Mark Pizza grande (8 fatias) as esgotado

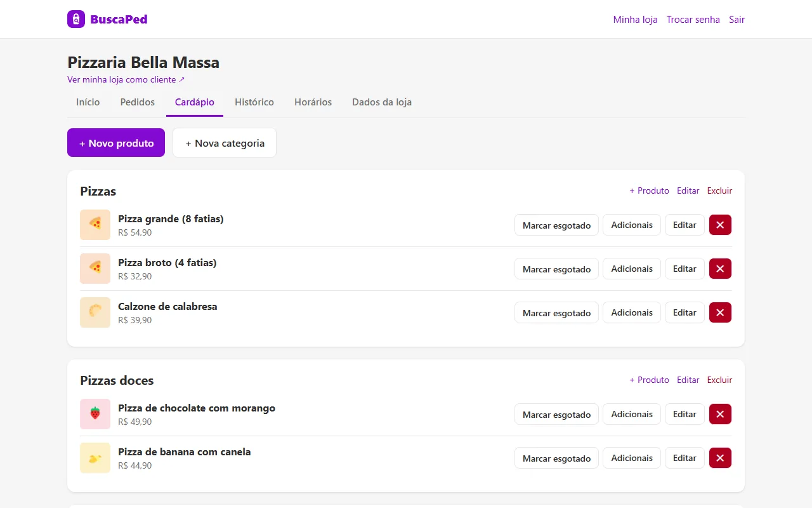(x=556, y=225)
